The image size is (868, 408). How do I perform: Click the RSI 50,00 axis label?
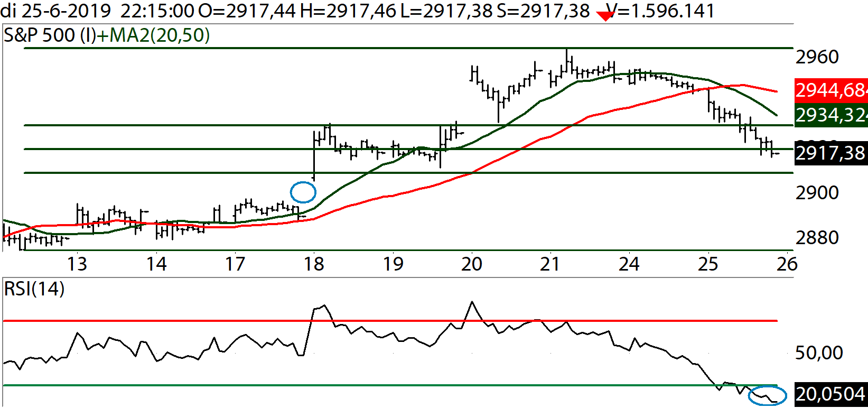[x=819, y=352]
